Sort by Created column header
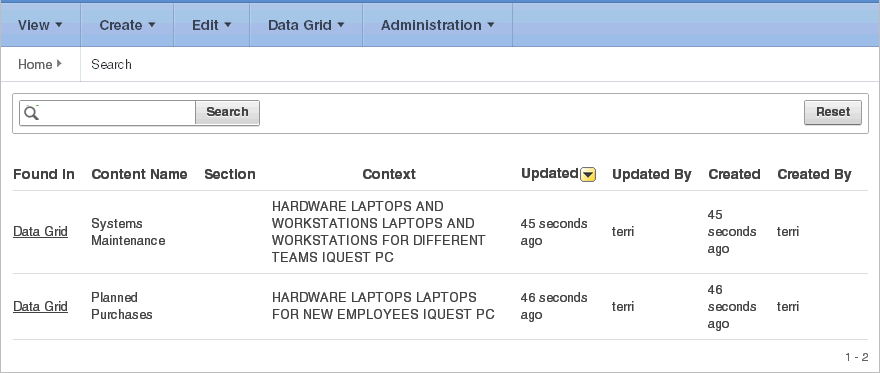 pyautogui.click(x=734, y=174)
